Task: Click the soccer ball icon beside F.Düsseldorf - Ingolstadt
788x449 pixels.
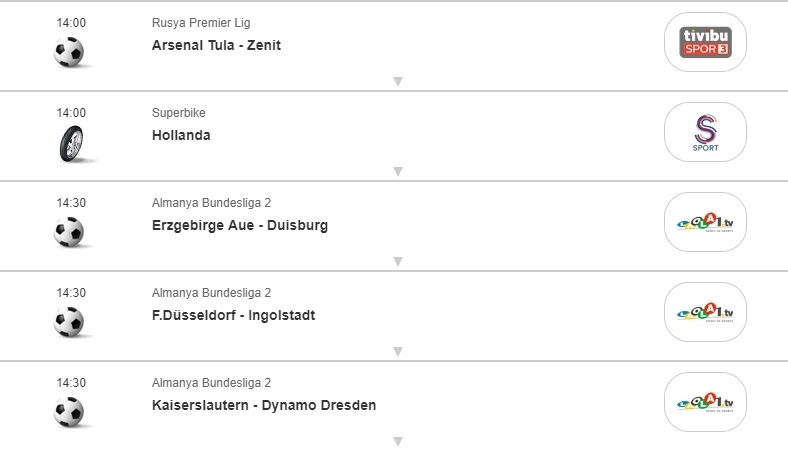Action: click(x=69, y=322)
